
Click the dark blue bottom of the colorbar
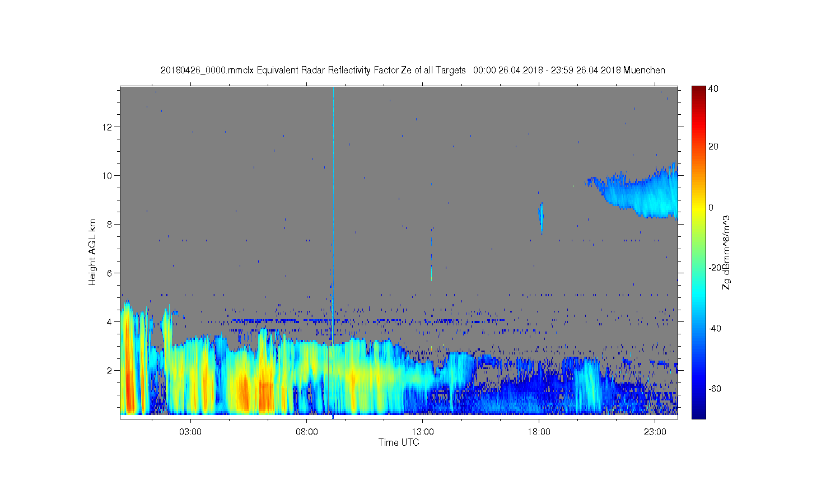698,413
